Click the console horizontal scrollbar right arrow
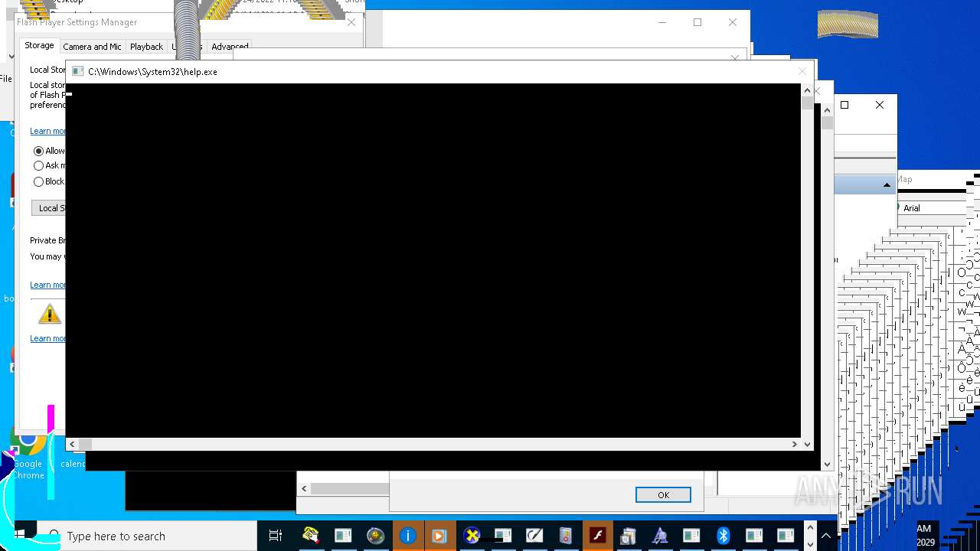 point(795,444)
